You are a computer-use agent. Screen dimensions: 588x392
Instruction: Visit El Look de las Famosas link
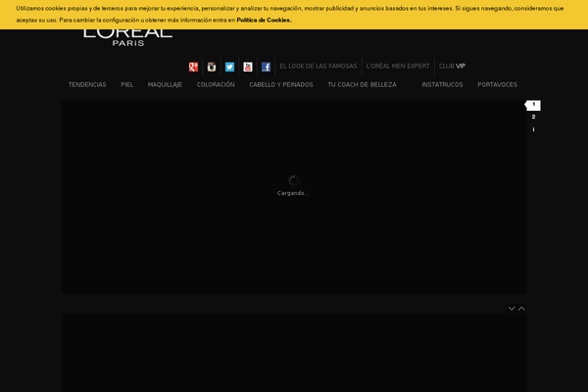point(318,67)
